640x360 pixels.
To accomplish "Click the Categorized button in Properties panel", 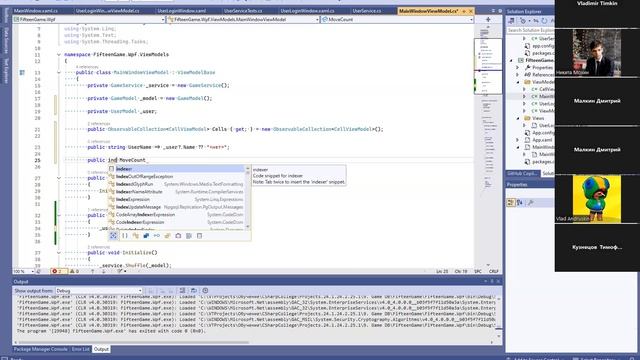I will [511, 202].
